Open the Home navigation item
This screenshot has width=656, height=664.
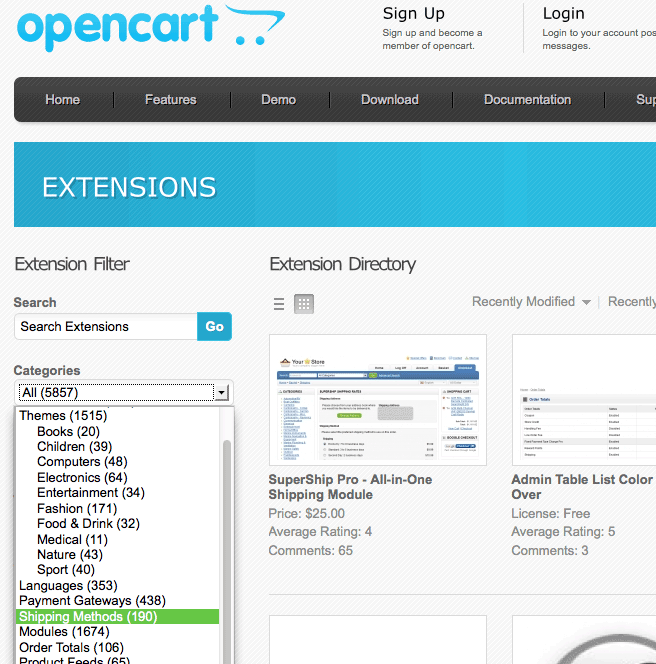(62, 100)
